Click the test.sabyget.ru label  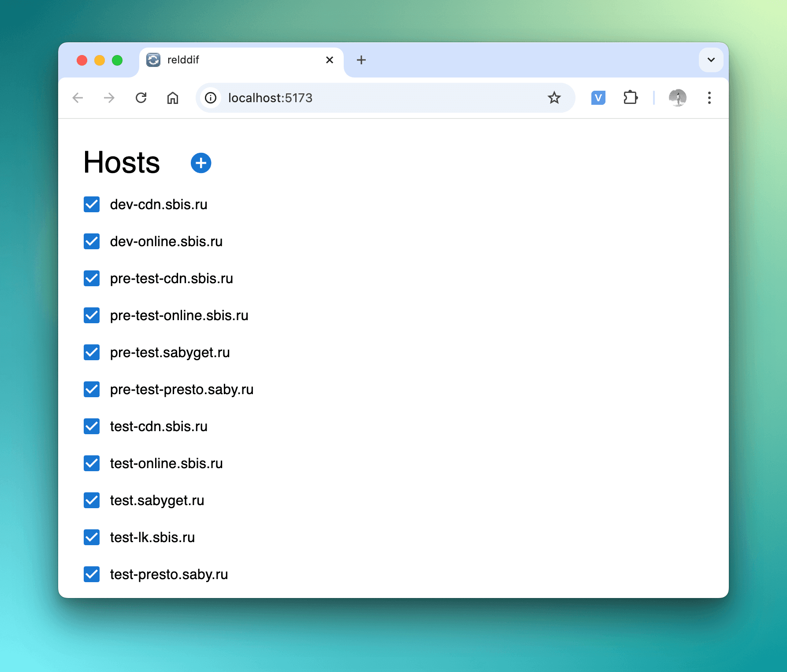coord(157,501)
